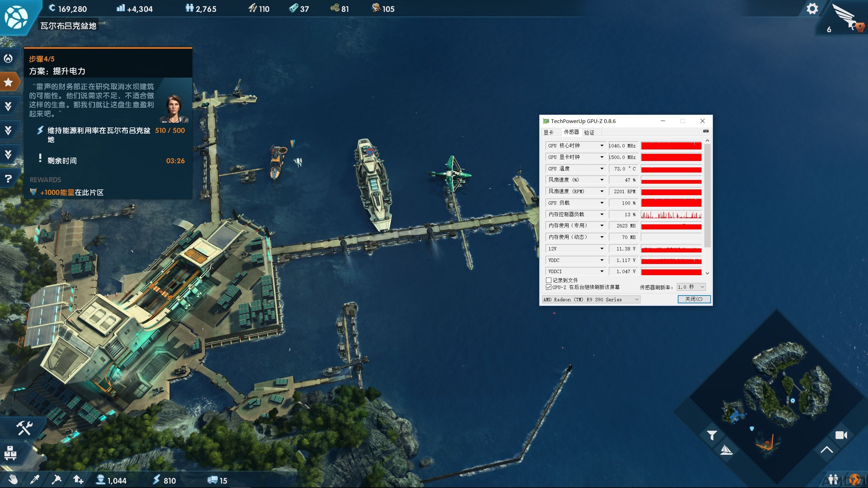Open GPU 核心时钟 sensor dropdown

pyautogui.click(x=602, y=146)
